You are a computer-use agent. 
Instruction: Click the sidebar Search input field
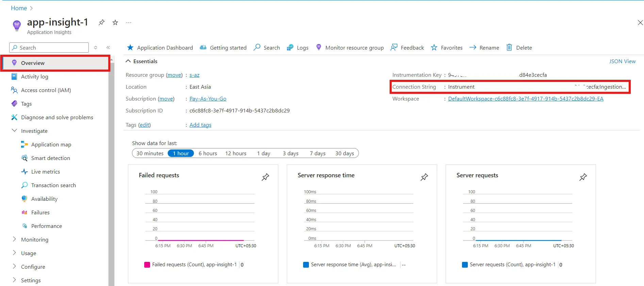click(x=49, y=48)
